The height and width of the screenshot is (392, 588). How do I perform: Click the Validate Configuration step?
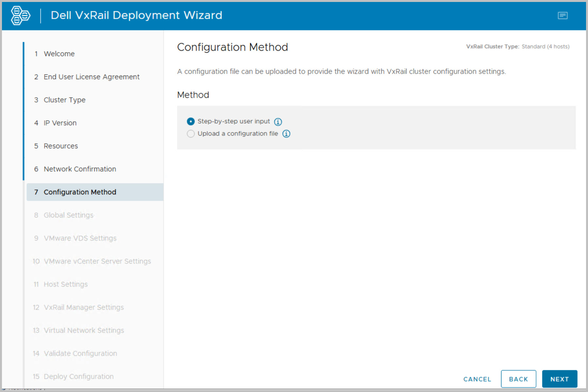point(80,353)
